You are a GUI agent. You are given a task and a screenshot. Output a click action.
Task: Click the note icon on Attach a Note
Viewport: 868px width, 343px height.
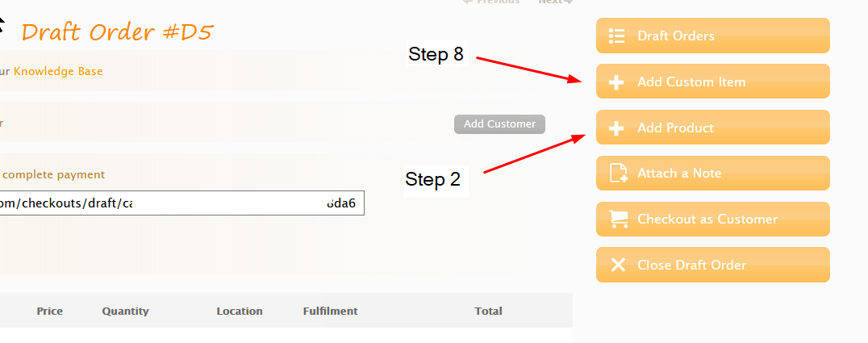619,174
